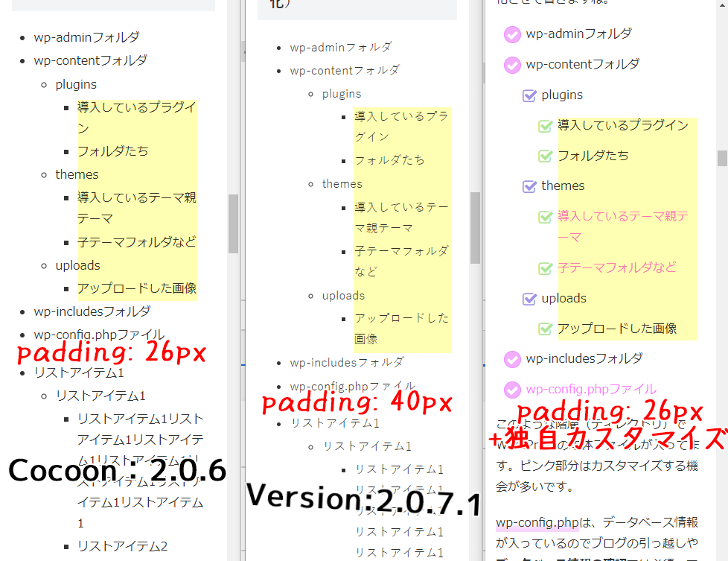This screenshot has height=561, width=728.
Task: Select themes text in the Version 2.0.7.1 panel
Action: coord(342,184)
